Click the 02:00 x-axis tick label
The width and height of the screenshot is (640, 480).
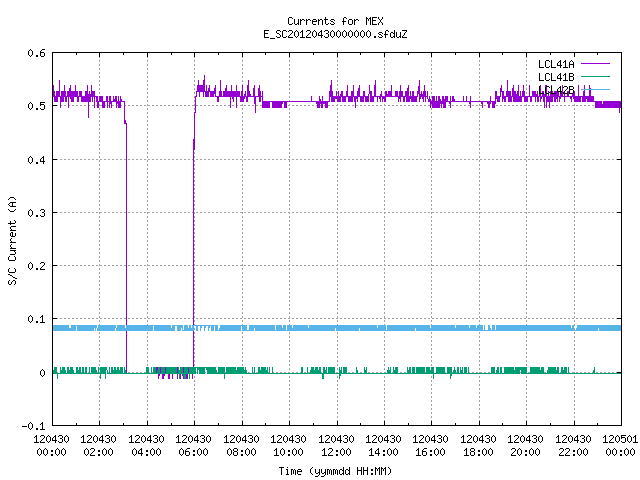pos(98,452)
